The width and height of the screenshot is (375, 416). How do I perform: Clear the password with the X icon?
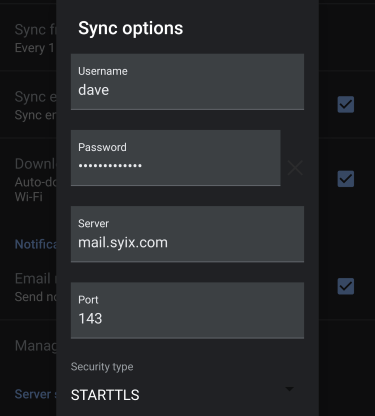click(x=295, y=168)
